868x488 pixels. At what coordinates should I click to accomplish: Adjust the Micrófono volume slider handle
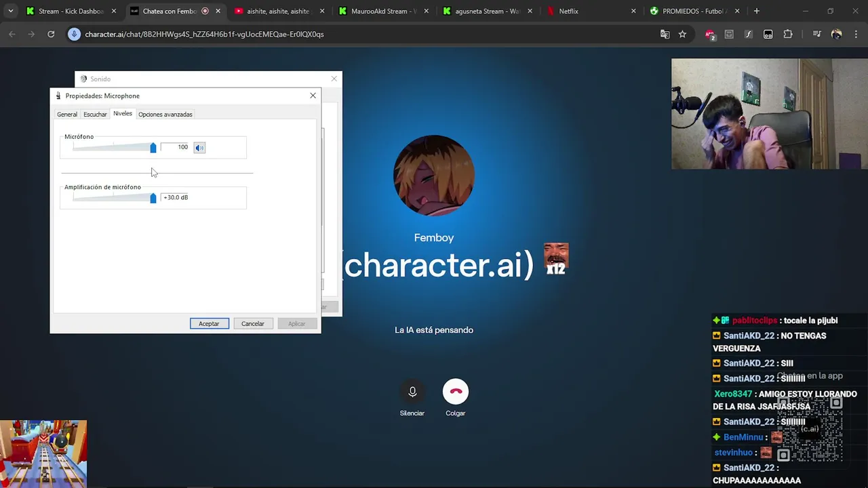(x=153, y=147)
